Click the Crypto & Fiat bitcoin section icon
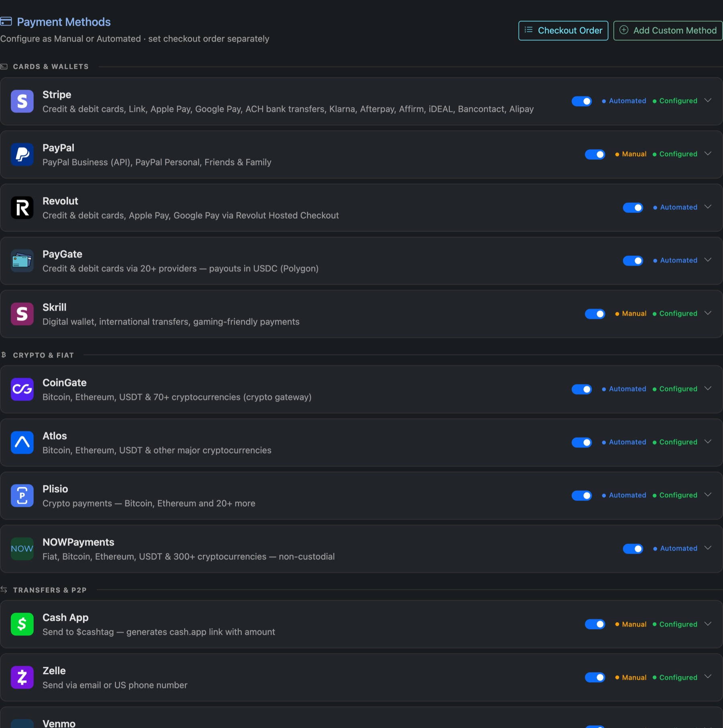The height and width of the screenshot is (728, 723). pos(4,355)
